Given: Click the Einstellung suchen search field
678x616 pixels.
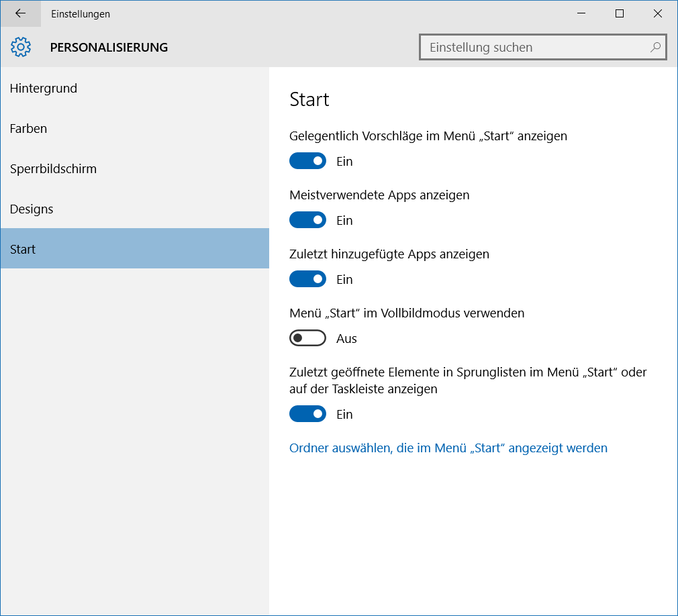Looking at the screenshot, I should tap(534, 48).
